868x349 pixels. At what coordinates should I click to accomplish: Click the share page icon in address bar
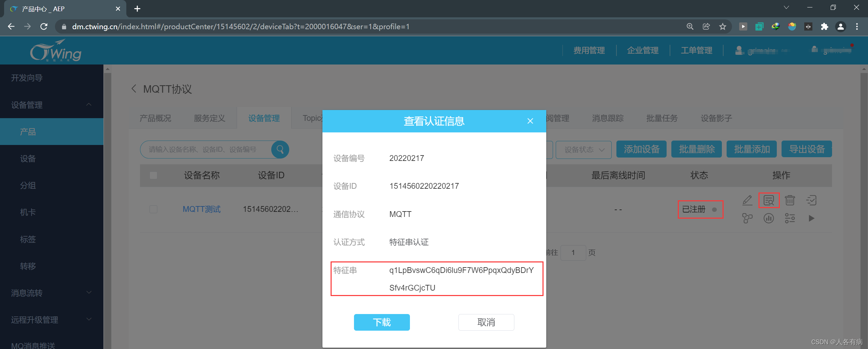point(706,26)
